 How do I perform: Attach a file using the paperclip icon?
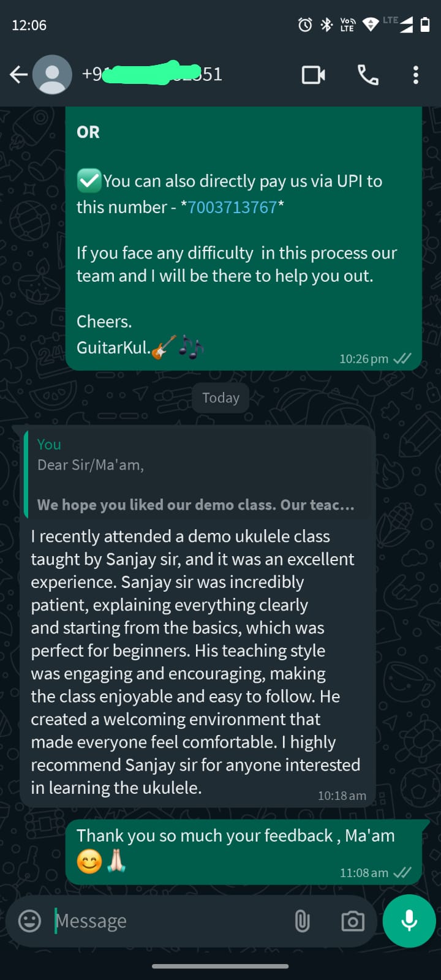302,921
